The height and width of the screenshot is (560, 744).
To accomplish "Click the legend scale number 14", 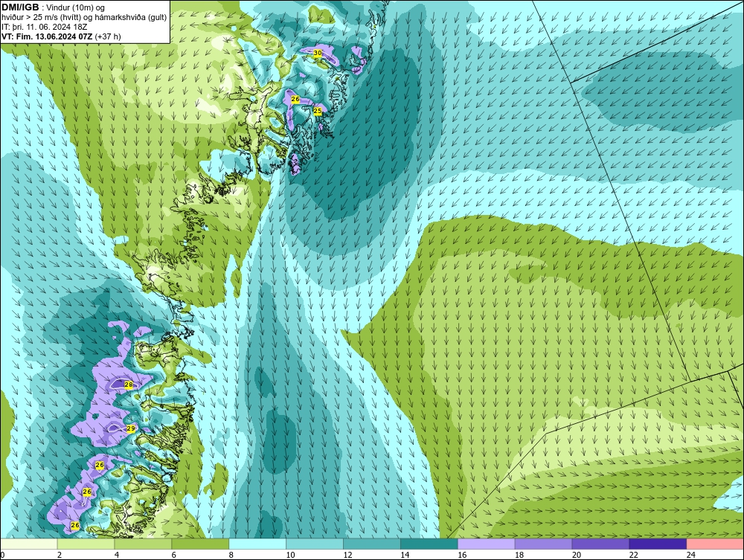I will 405,555.
